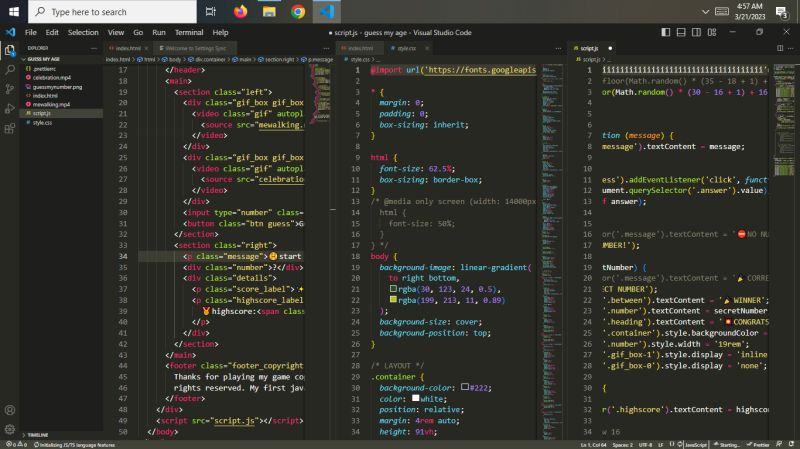Click the Explorer files icon
Screen dimensions: 800x449
(x=10, y=48)
